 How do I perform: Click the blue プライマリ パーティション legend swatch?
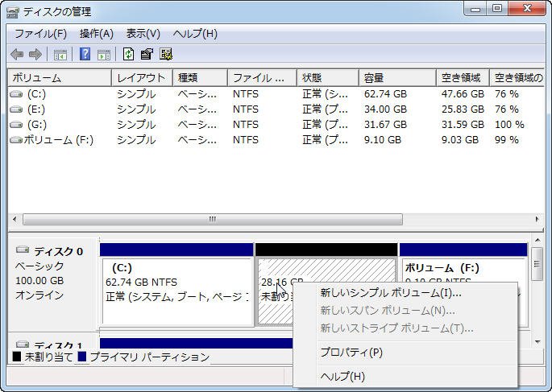coord(81,357)
